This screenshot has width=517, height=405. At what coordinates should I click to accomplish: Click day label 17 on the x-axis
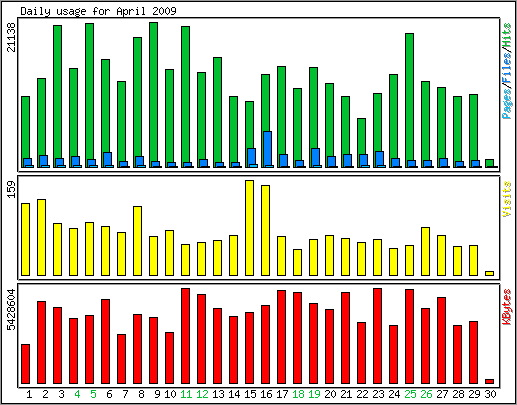click(x=282, y=394)
